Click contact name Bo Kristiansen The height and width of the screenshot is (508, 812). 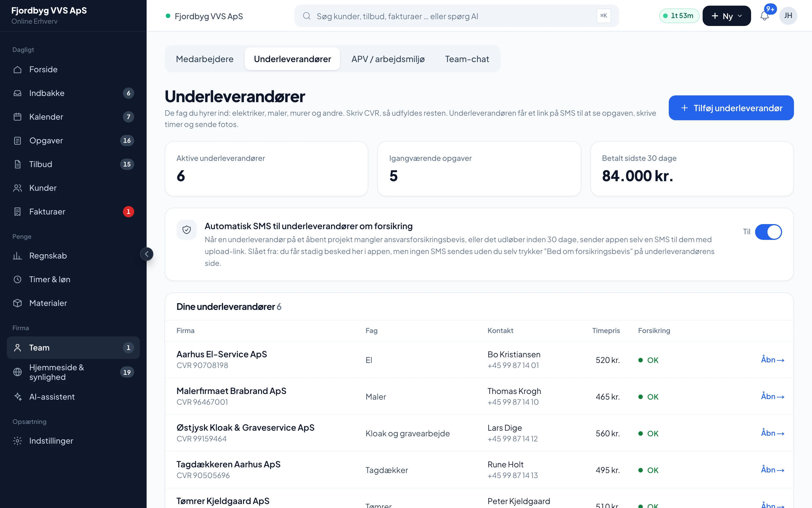(x=514, y=354)
